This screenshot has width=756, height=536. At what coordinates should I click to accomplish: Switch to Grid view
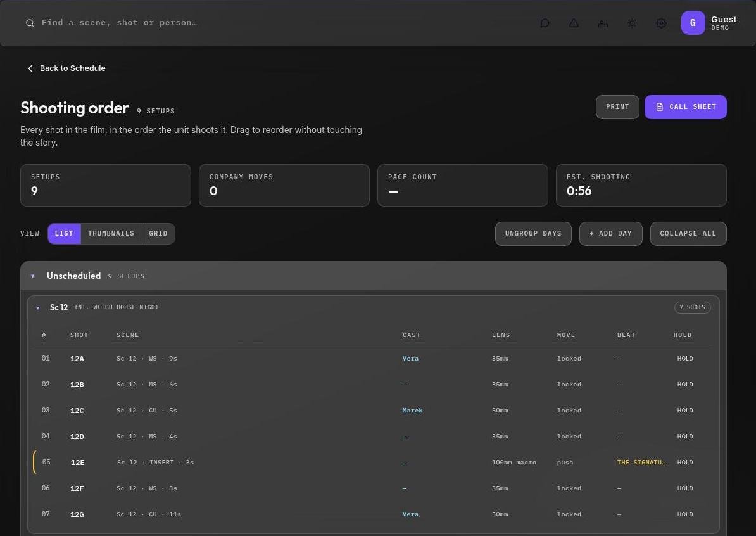point(158,234)
